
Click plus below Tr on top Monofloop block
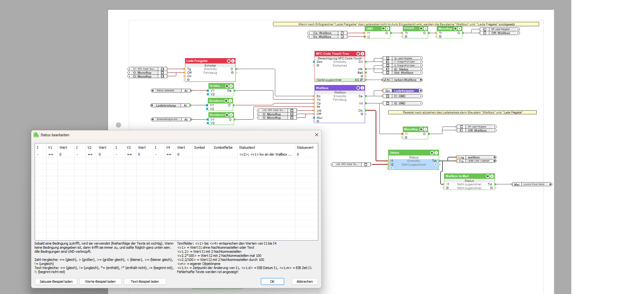440,37
